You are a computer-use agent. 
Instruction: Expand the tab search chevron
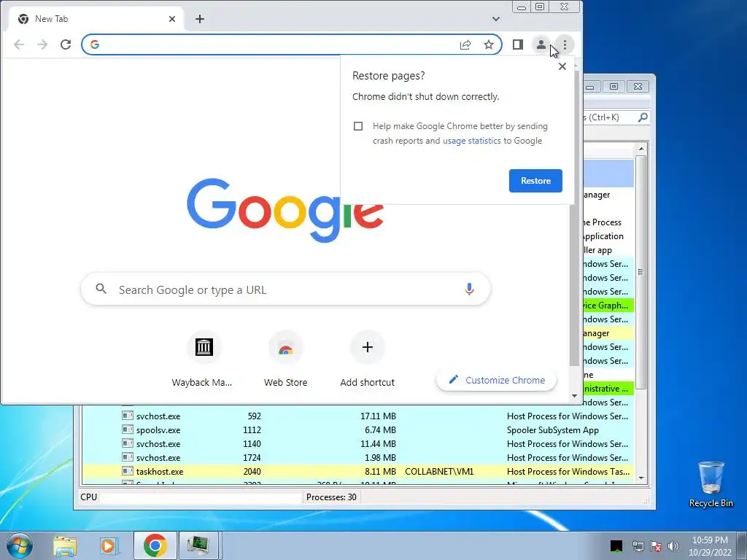click(496, 19)
